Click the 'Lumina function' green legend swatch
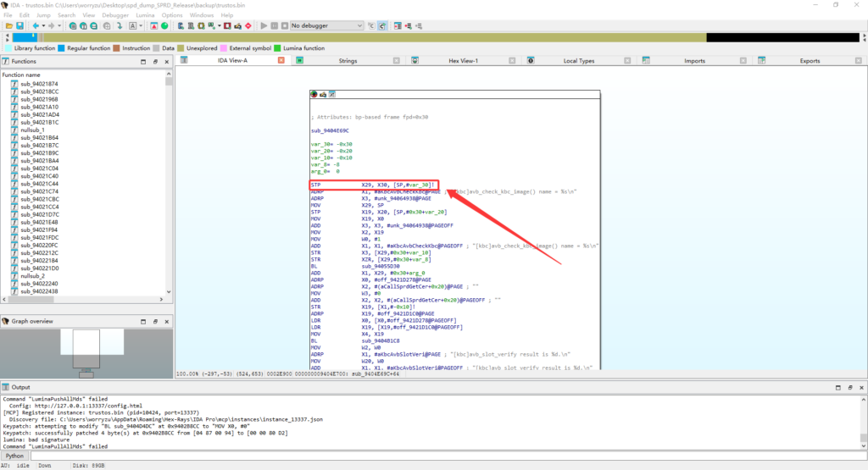The image size is (868, 470). pyautogui.click(x=277, y=48)
